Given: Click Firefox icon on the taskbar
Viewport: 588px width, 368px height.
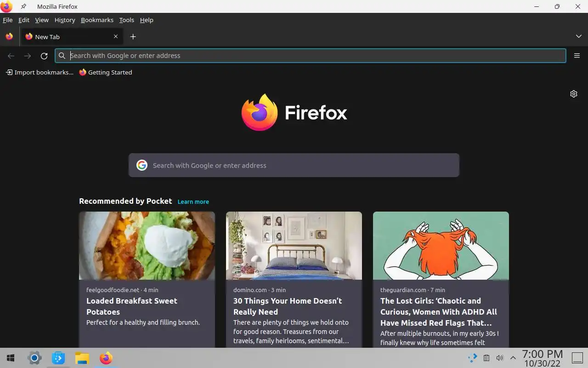Looking at the screenshot, I should 106,358.
